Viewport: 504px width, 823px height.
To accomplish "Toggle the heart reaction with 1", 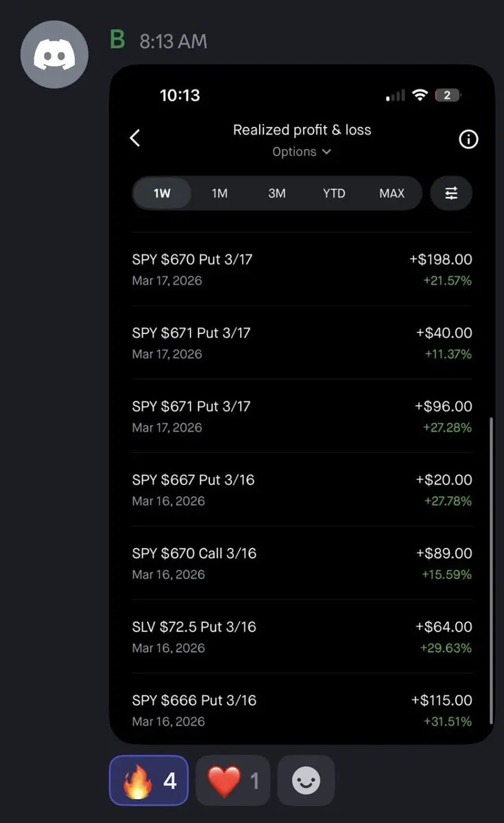I will pos(232,780).
